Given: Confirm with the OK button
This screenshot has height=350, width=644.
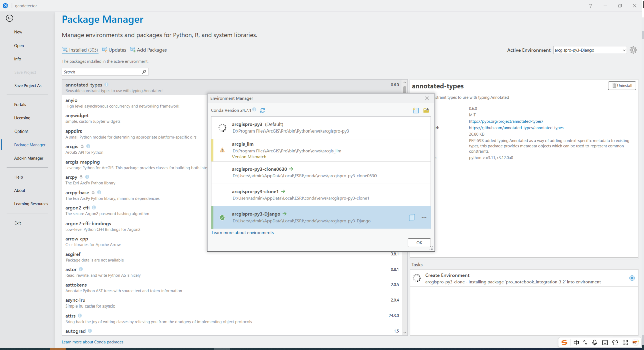Looking at the screenshot, I should [419, 243].
